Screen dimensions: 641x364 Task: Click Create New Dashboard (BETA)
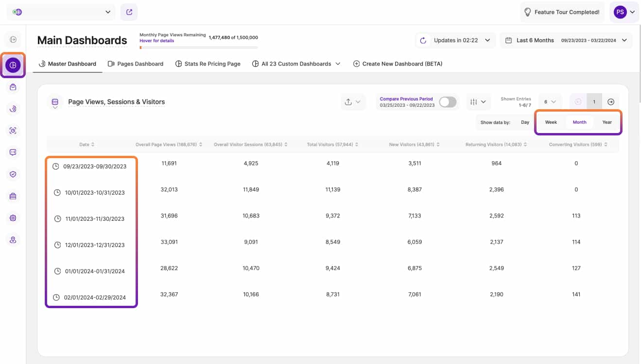(x=398, y=64)
